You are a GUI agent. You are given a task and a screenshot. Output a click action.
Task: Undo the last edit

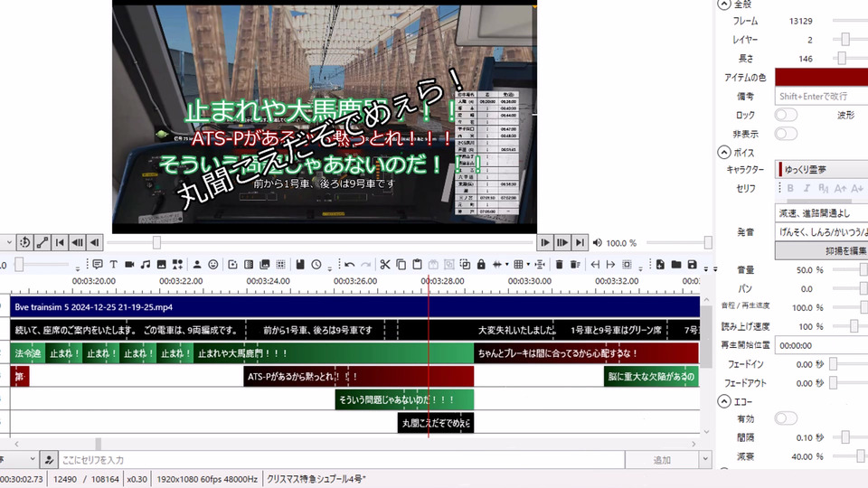click(349, 265)
